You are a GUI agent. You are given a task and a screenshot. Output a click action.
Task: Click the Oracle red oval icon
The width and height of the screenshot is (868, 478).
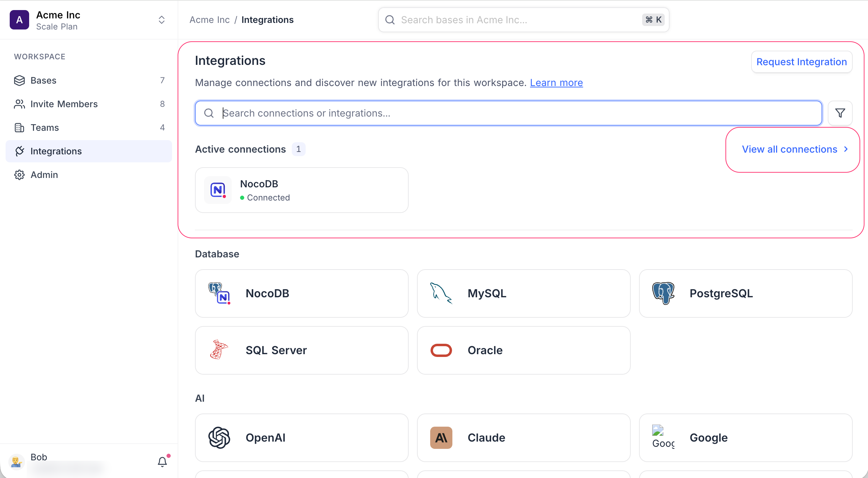coord(441,350)
